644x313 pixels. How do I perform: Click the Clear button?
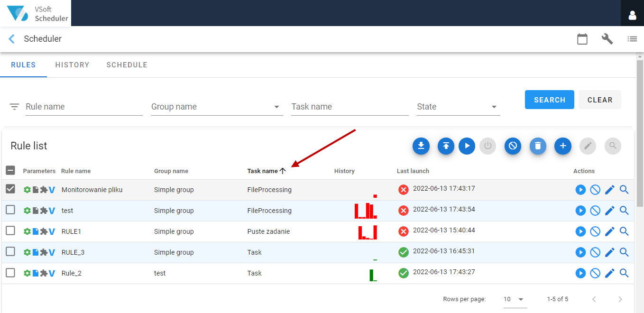[600, 100]
